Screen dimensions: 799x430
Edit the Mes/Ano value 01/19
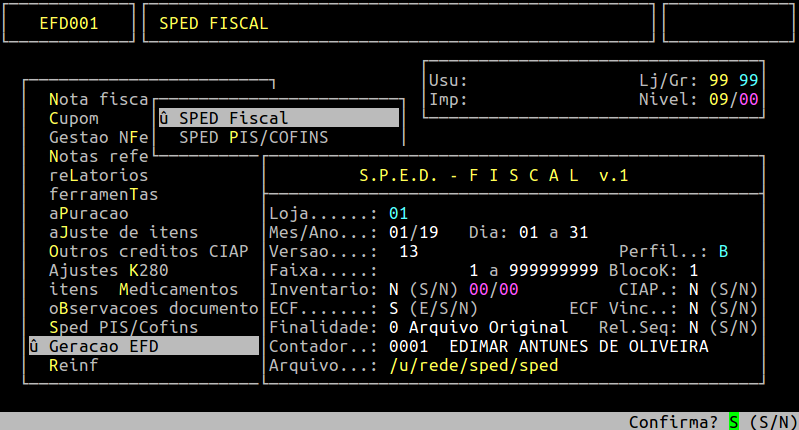pyautogui.click(x=413, y=232)
